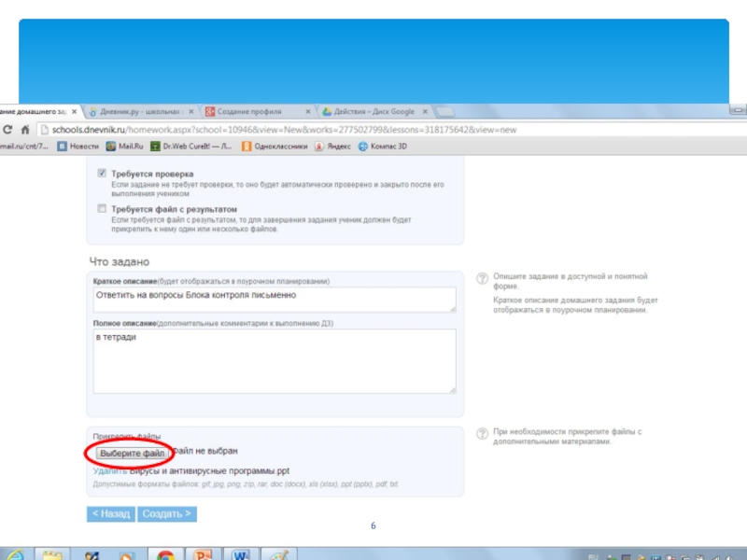This screenshot has height=560, width=747.
Task: Click the resize grip of Краткое описание field
Action: click(453, 309)
